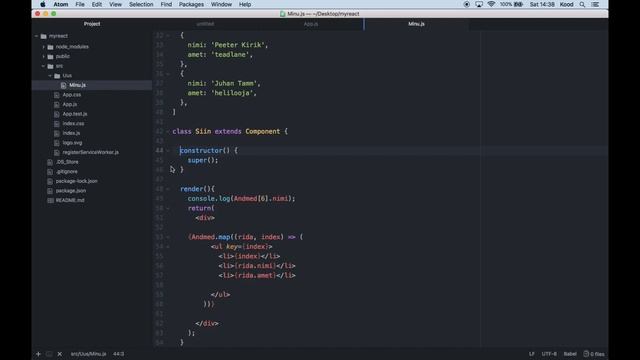Viewport: 640px width, 360px height.
Task: Click the git 0 files status icon
Action: [594, 354]
